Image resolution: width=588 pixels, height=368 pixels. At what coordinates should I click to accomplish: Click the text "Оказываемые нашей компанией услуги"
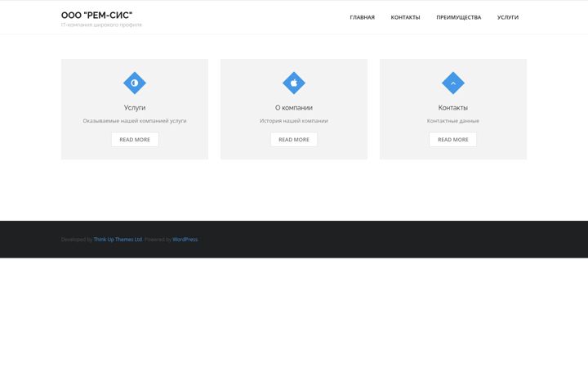click(135, 121)
